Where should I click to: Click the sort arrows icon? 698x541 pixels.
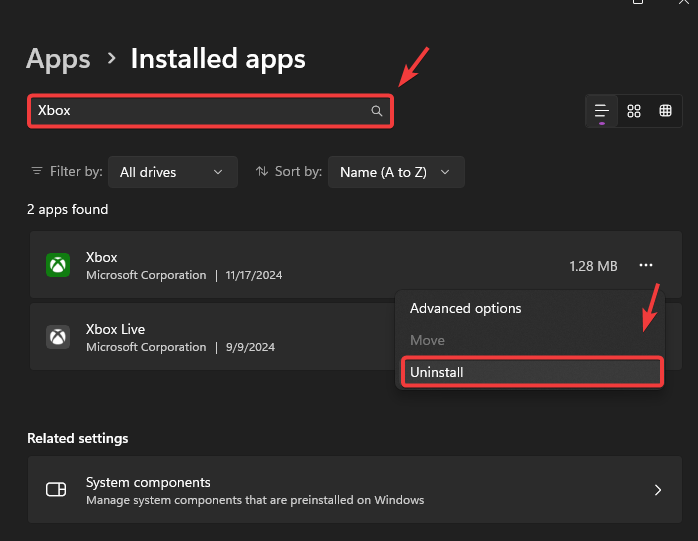coord(262,172)
